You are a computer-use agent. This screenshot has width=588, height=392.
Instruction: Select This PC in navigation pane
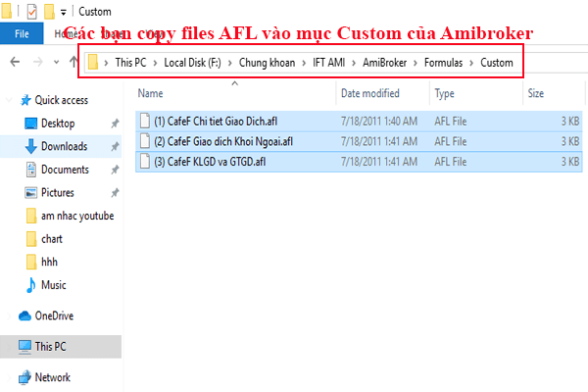(x=61, y=347)
